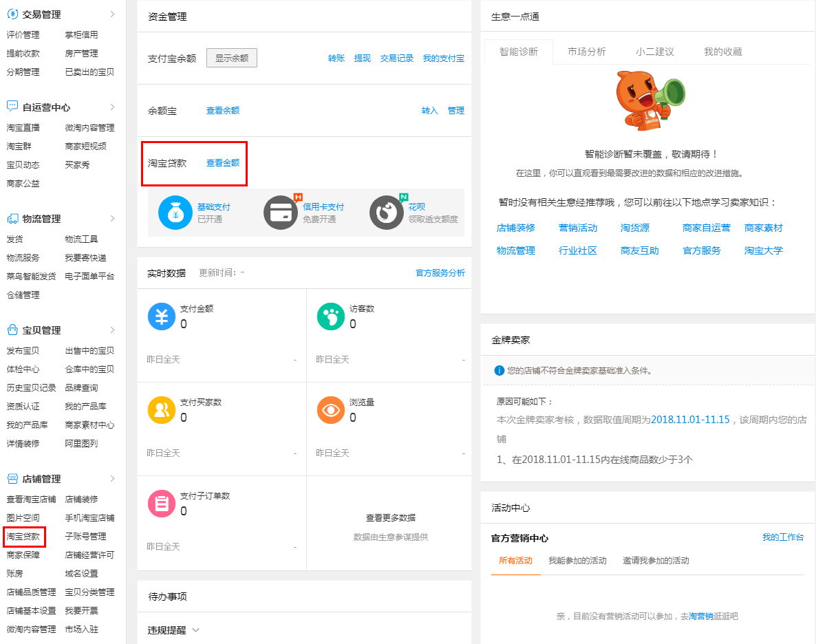Switch to the 我的收藏 tab
This screenshot has width=816, height=644.
723,52
